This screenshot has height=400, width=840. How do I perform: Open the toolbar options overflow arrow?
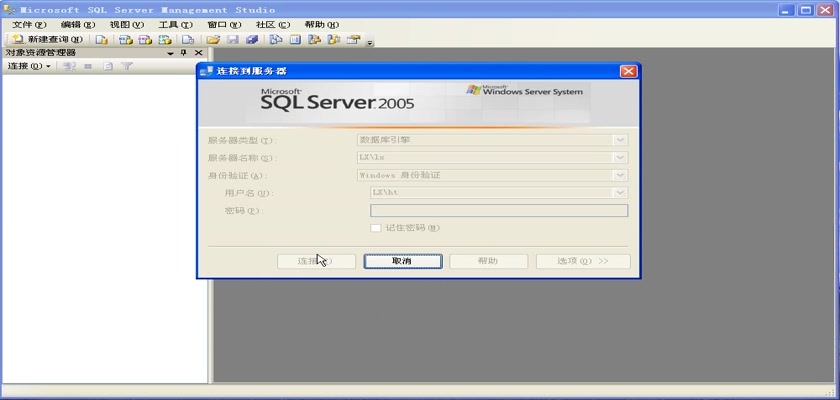tap(370, 43)
